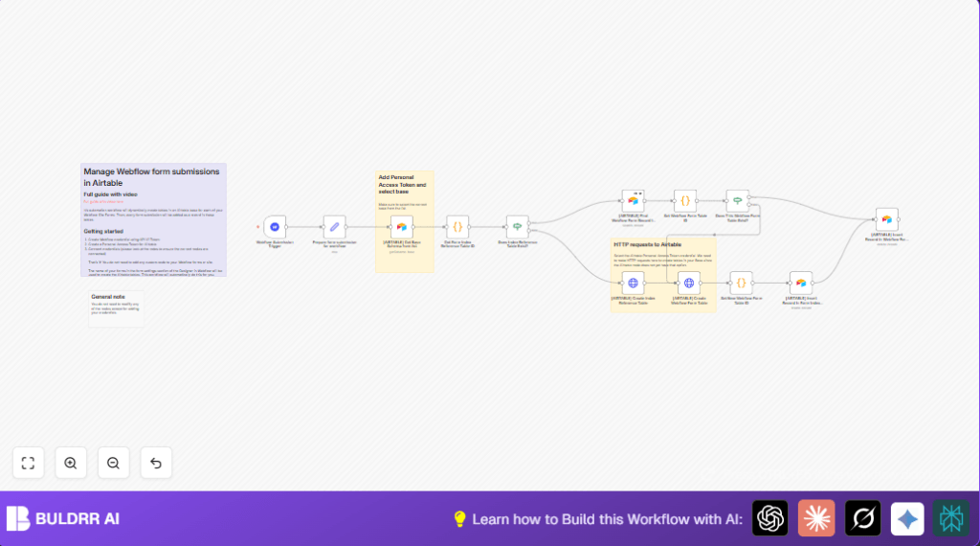
Task: Select the Set Webflow Form Table ID code node
Action: click(685, 201)
